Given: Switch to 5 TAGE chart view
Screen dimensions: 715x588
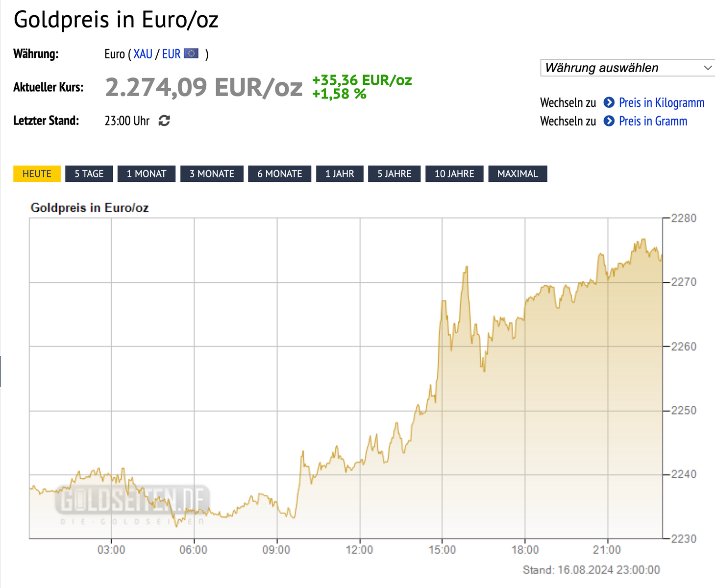Looking at the screenshot, I should coord(89,174).
